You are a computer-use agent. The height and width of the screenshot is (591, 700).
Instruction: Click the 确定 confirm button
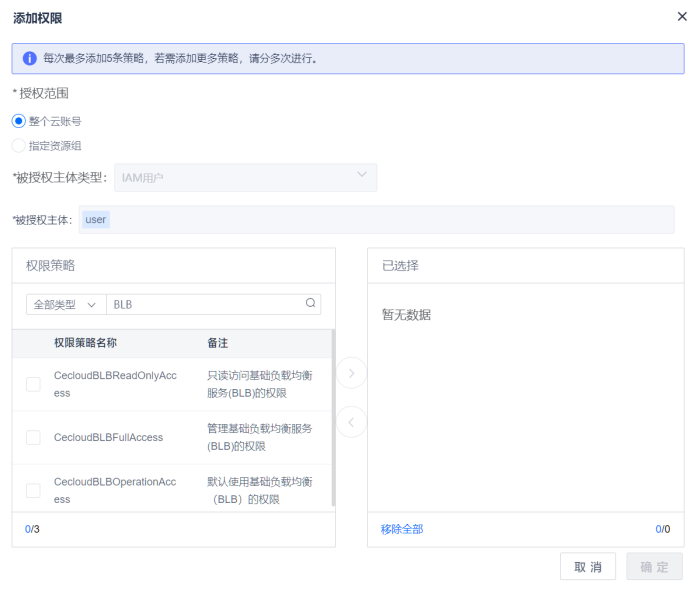tap(654, 567)
